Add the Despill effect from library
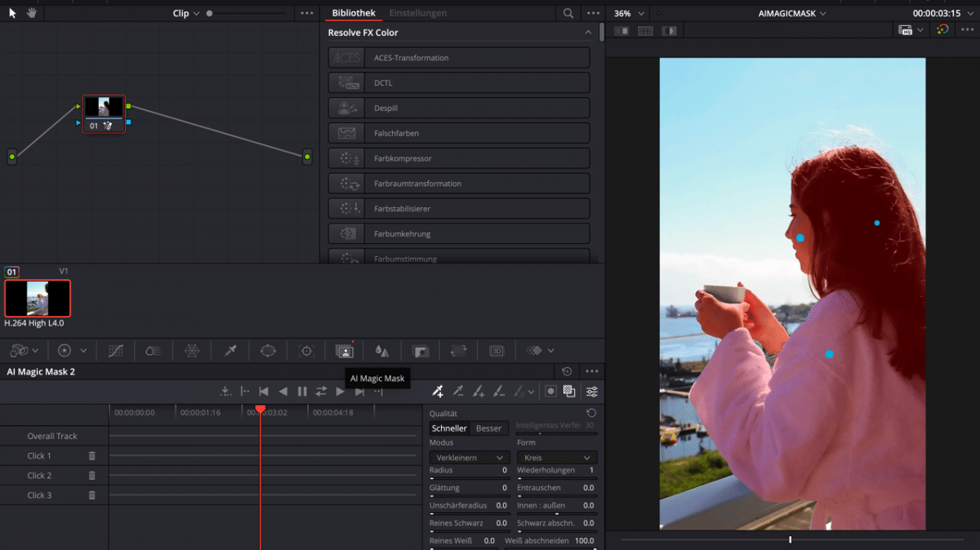 click(x=458, y=108)
